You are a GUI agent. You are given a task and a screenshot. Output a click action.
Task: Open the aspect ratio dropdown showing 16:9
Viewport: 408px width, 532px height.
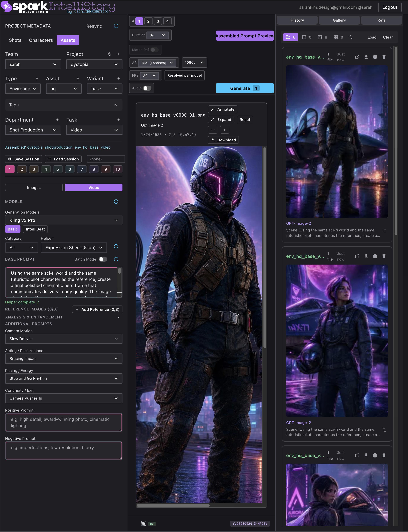157,63
